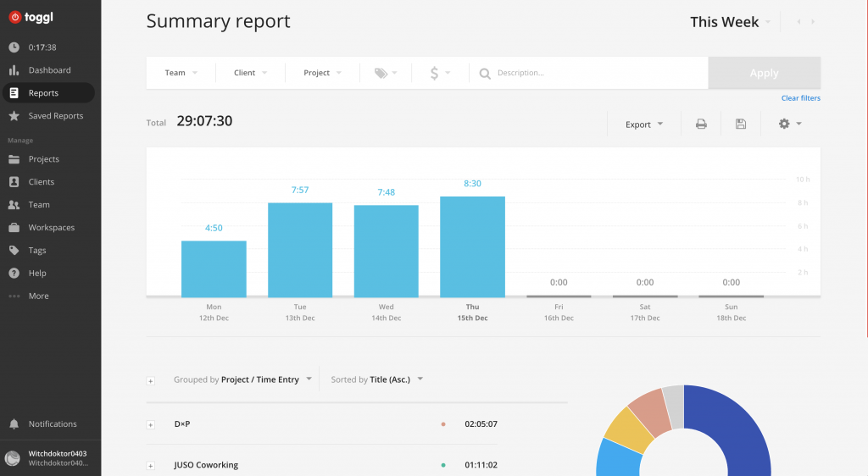The image size is (868, 476).
Task: Change Sorted by Title (Asc.) option
Action: (x=377, y=379)
